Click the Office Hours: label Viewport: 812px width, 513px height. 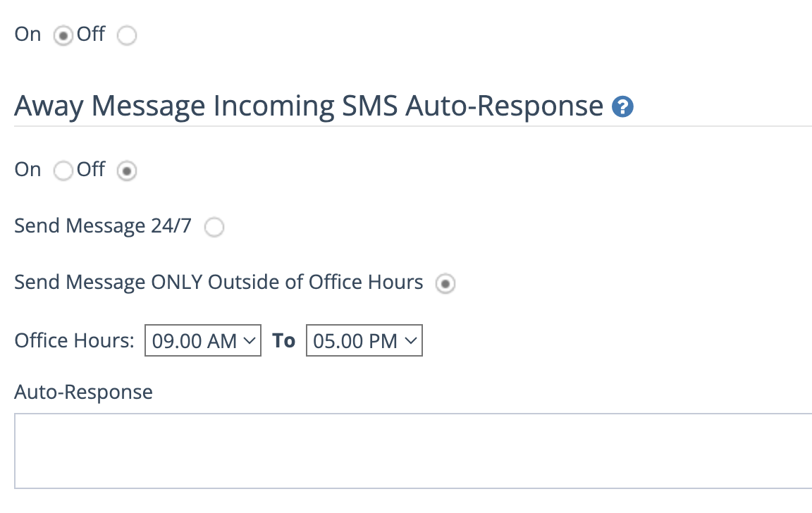pos(74,340)
